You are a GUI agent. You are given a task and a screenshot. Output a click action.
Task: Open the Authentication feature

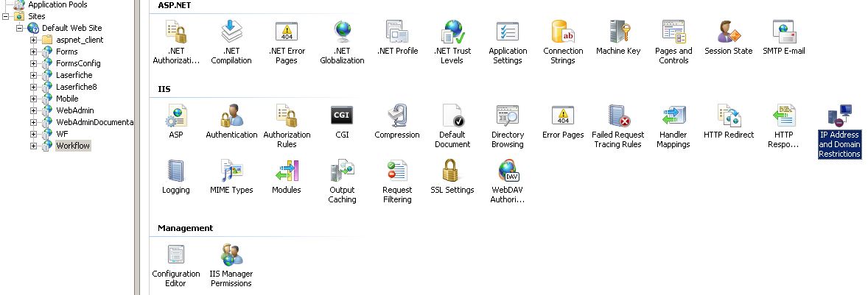click(x=231, y=122)
